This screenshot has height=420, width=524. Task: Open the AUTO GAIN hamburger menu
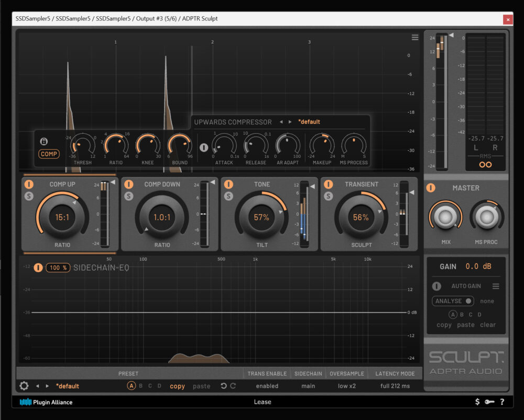pos(496,286)
